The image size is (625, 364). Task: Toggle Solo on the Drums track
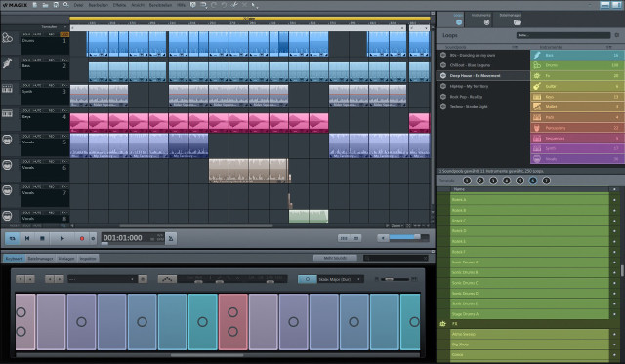click(26, 35)
